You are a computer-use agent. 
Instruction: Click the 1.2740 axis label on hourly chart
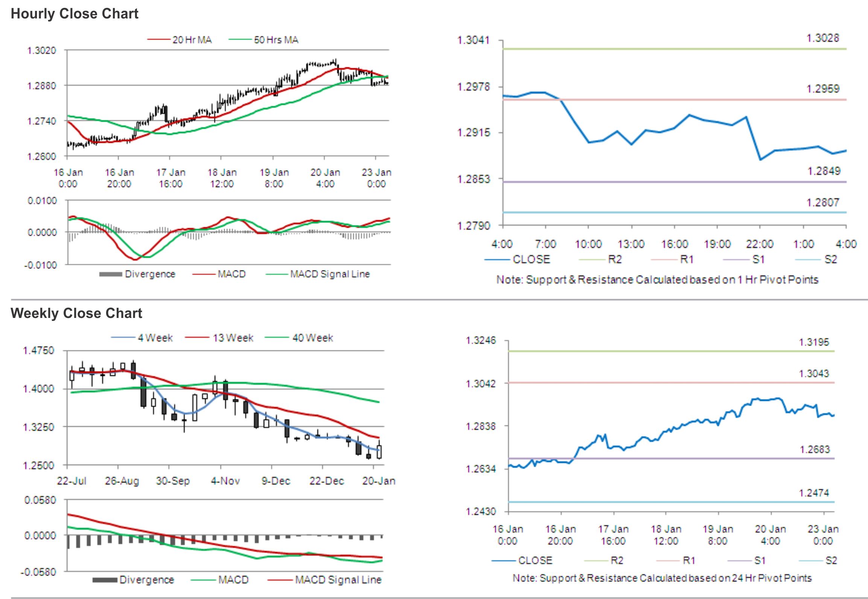point(41,121)
